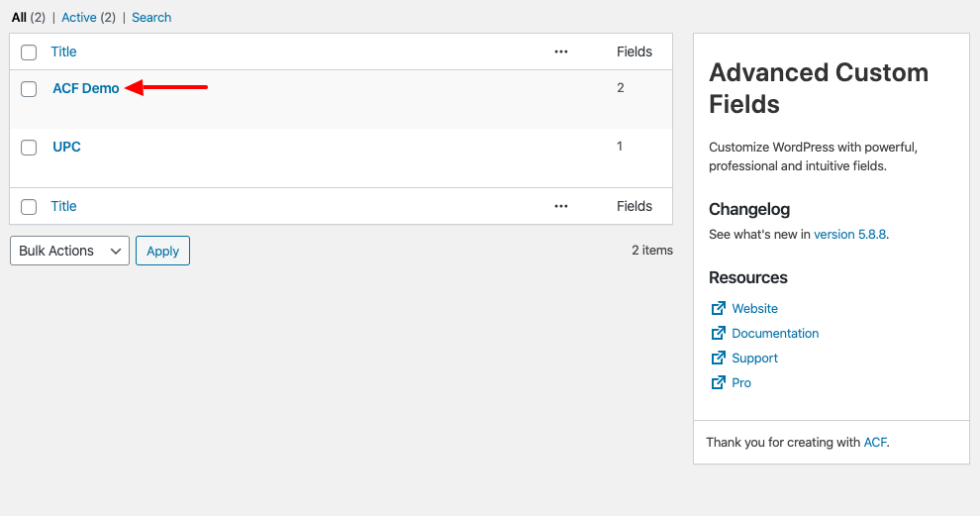Switch to the Active filter view
This screenshot has width=980, height=516.
79,17
